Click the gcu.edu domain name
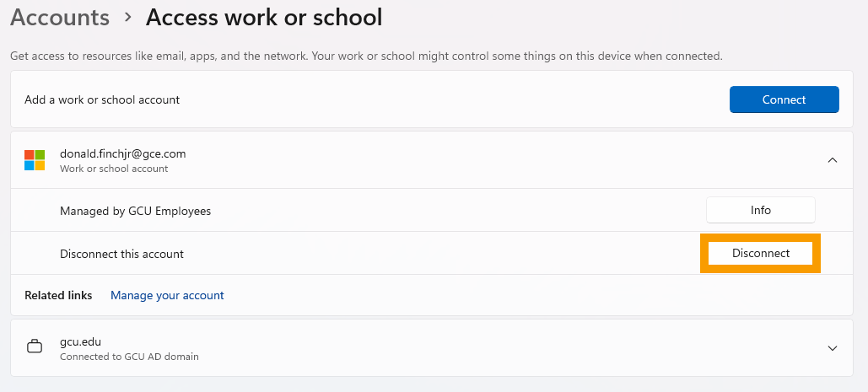This screenshot has width=868, height=392. pyautogui.click(x=80, y=341)
